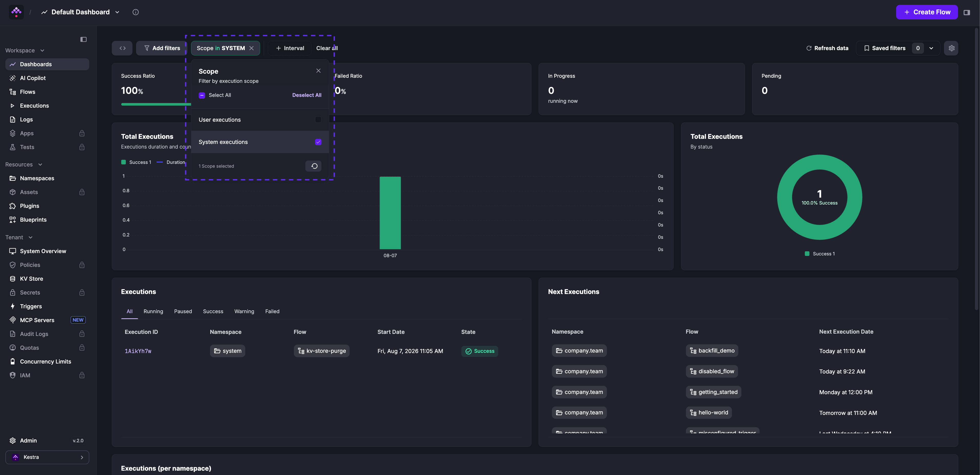Open dashboard settings gear icon
This screenshot has width=980, height=475.
[951, 48]
